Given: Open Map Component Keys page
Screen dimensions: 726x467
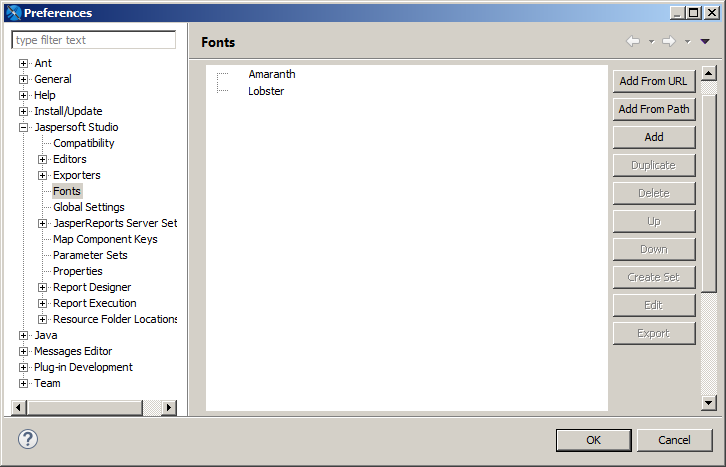Looking at the screenshot, I should point(105,239).
